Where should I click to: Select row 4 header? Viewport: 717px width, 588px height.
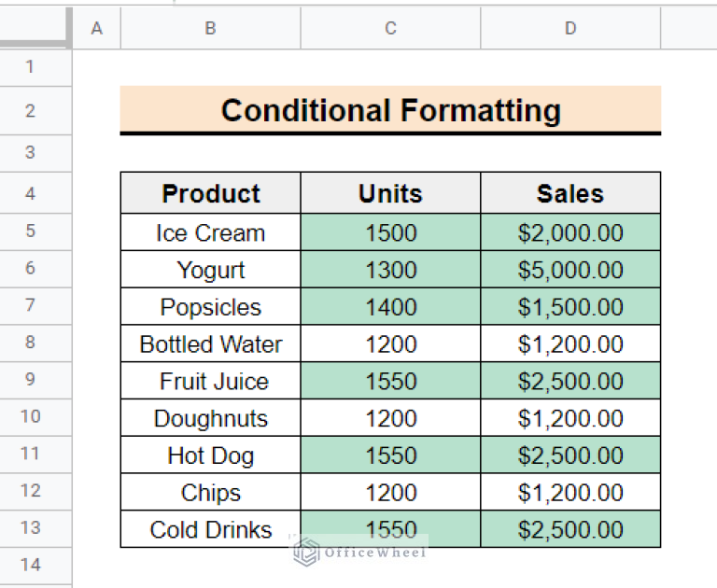[x=30, y=193]
